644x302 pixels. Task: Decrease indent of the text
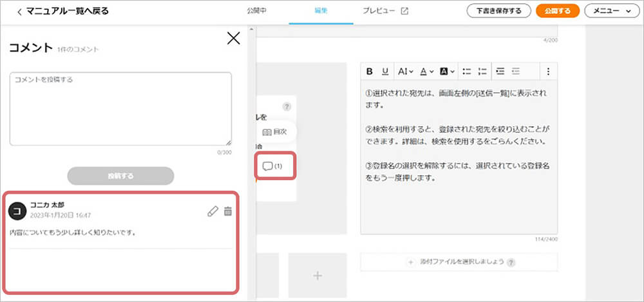tap(515, 71)
